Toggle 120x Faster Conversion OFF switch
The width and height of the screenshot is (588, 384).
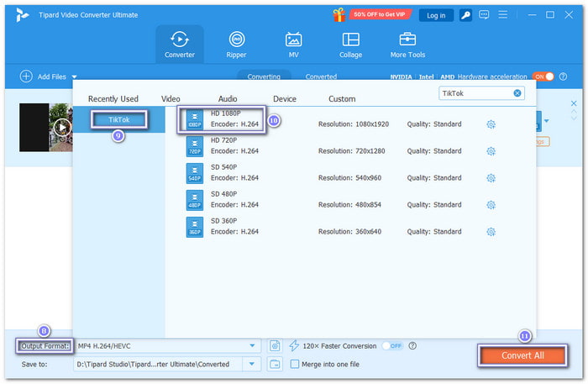[392, 345]
